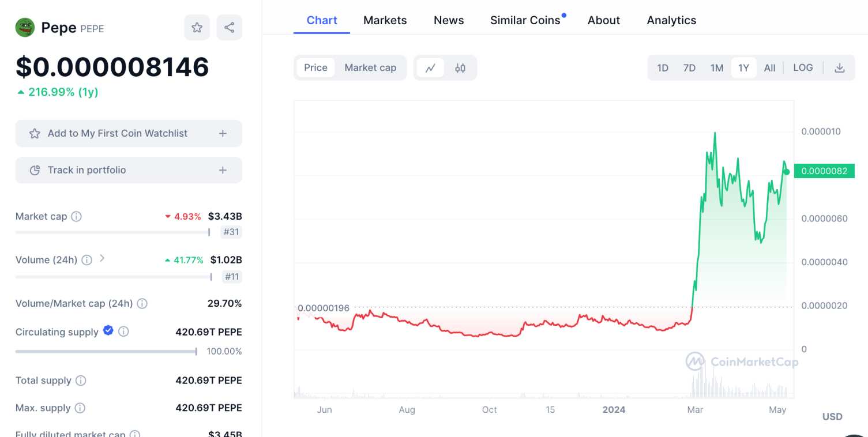
Task: Open the share icon button
Action: tap(230, 27)
